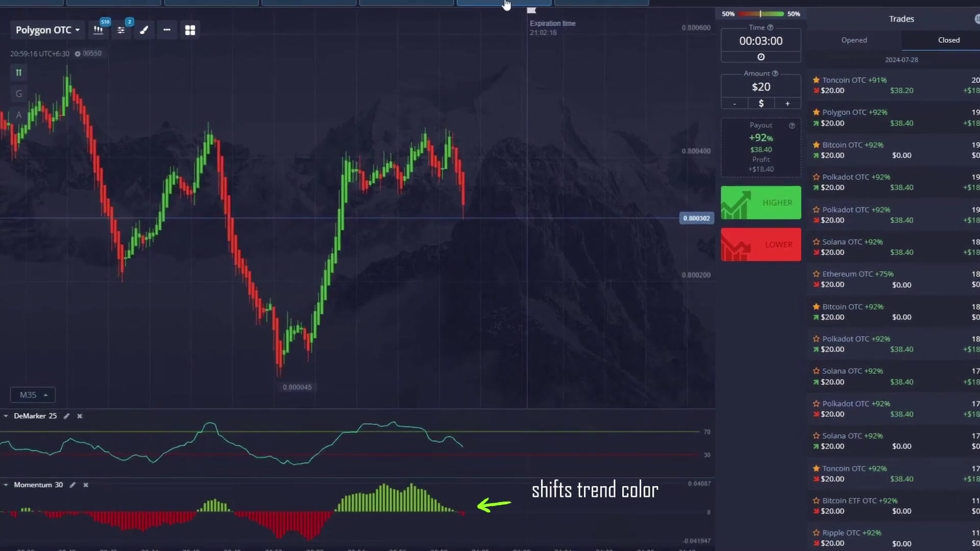The image size is (980, 551).
Task: Edit DeMarker 25 settings pencil icon
Action: pyautogui.click(x=66, y=416)
